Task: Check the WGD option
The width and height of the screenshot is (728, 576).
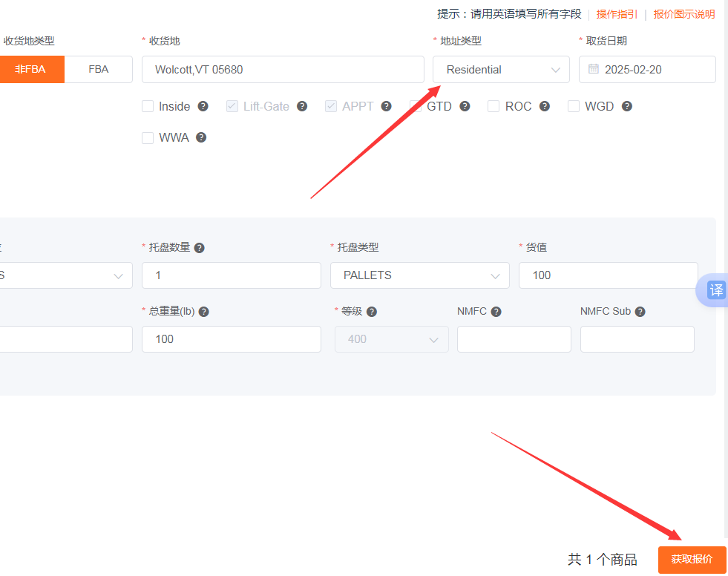Action: 574,106
